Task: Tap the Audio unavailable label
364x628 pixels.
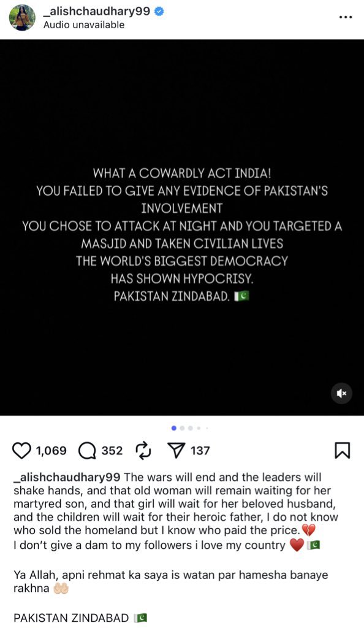Action: pos(83,25)
